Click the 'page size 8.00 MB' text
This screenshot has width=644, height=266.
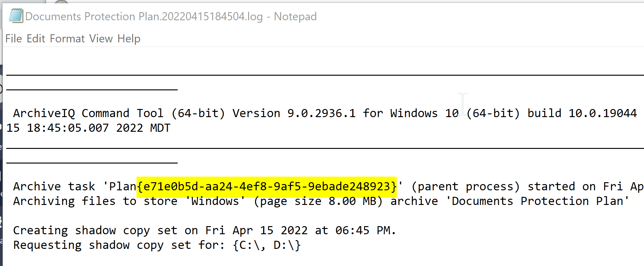pyautogui.click(x=318, y=201)
